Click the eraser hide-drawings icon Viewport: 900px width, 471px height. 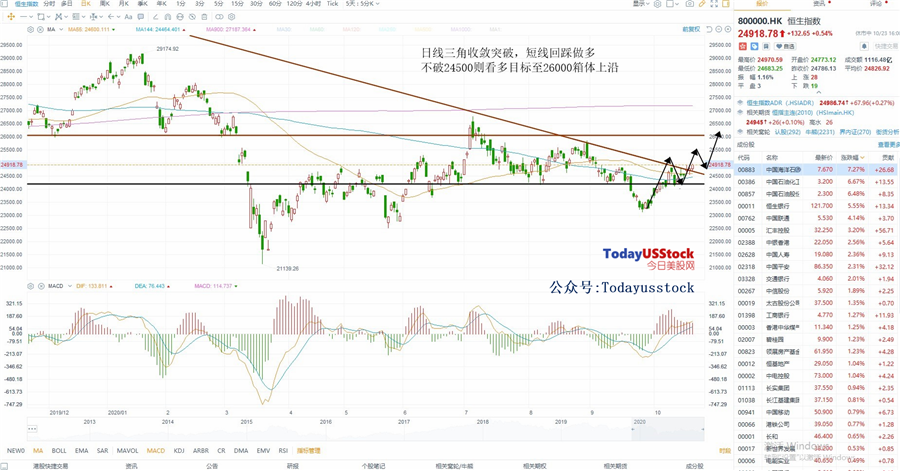pos(192,17)
